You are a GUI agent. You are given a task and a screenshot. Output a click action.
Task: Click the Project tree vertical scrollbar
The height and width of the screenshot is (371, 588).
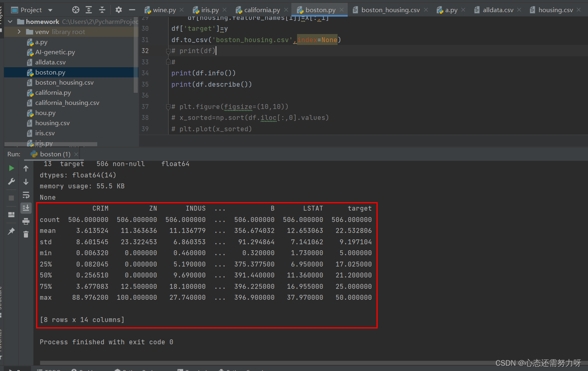coord(136,55)
